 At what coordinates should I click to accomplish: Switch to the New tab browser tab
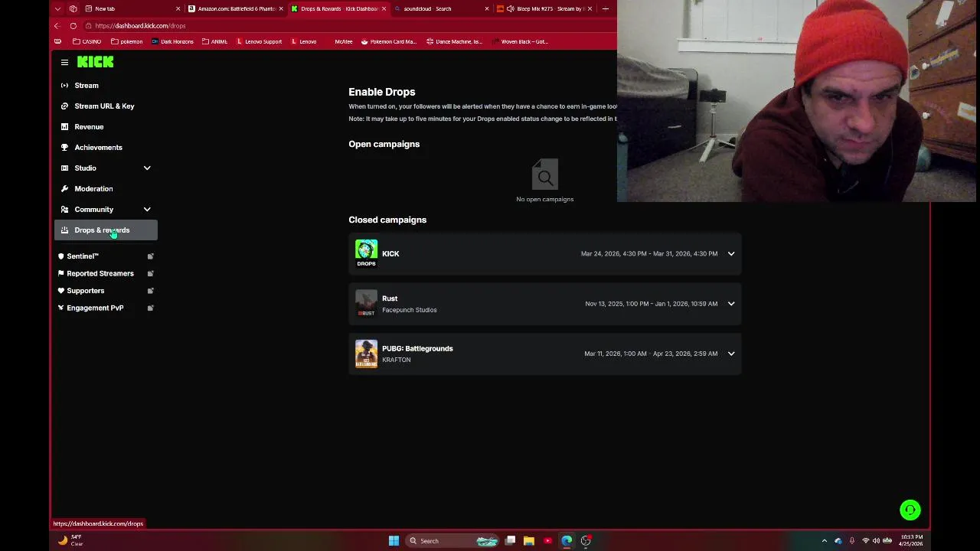pos(132,8)
